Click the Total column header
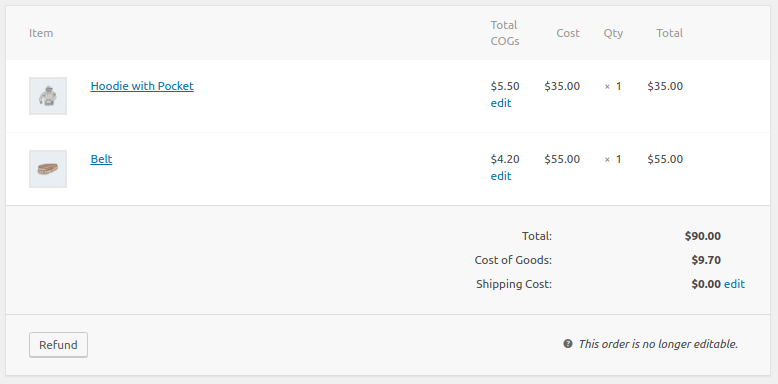 pyautogui.click(x=669, y=33)
